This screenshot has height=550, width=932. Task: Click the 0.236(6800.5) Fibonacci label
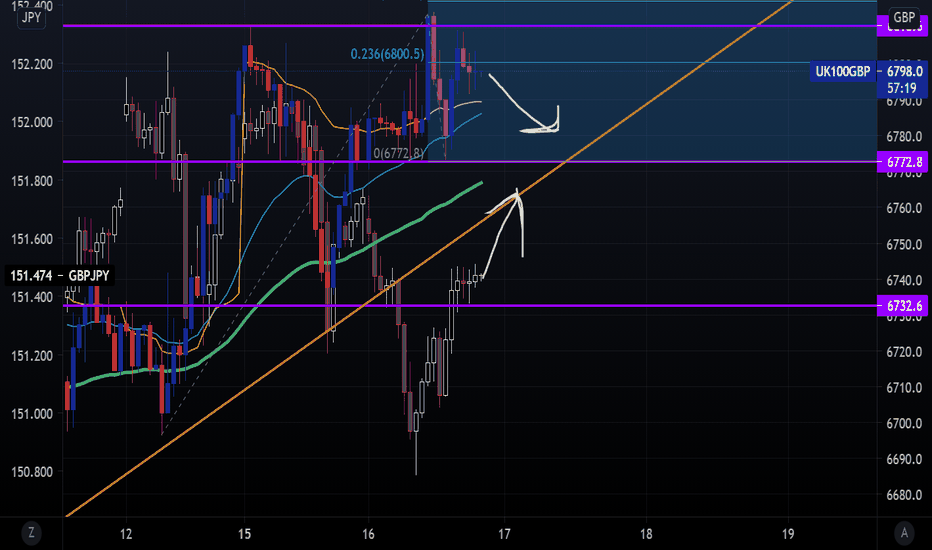(x=387, y=54)
